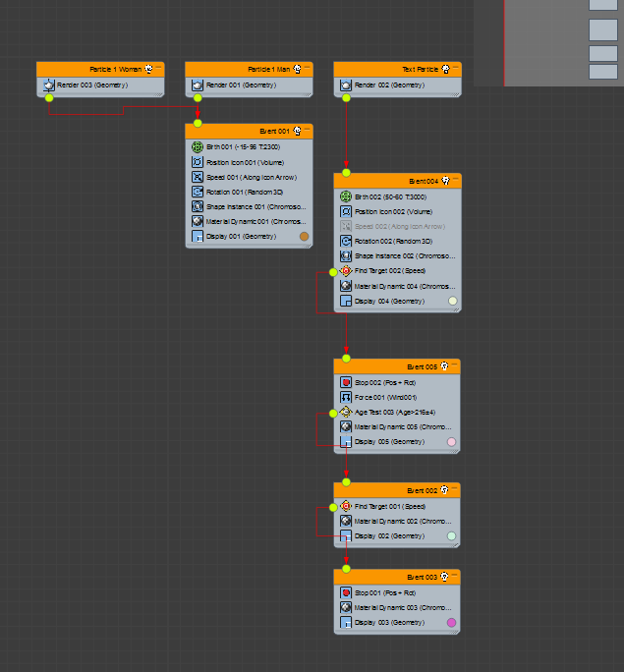Viewport: 624px width, 672px height.
Task: Click the Material Dynamic 001 operator icon
Action: pyautogui.click(x=198, y=221)
